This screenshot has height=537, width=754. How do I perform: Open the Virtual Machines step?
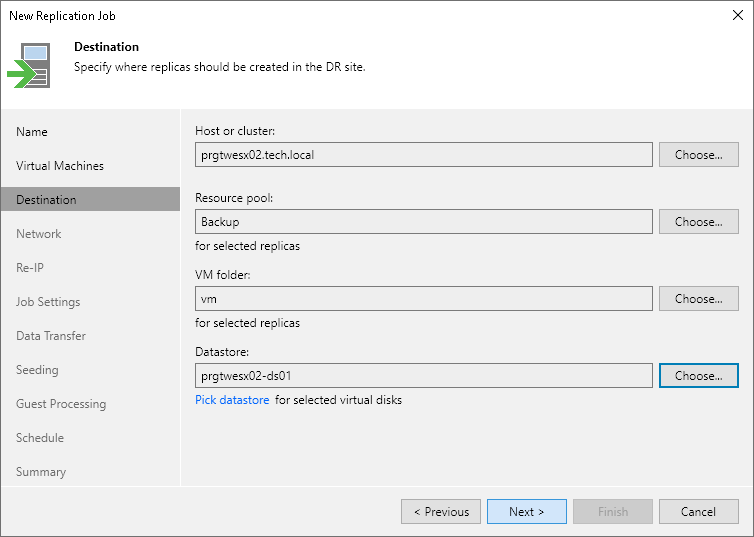point(60,166)
